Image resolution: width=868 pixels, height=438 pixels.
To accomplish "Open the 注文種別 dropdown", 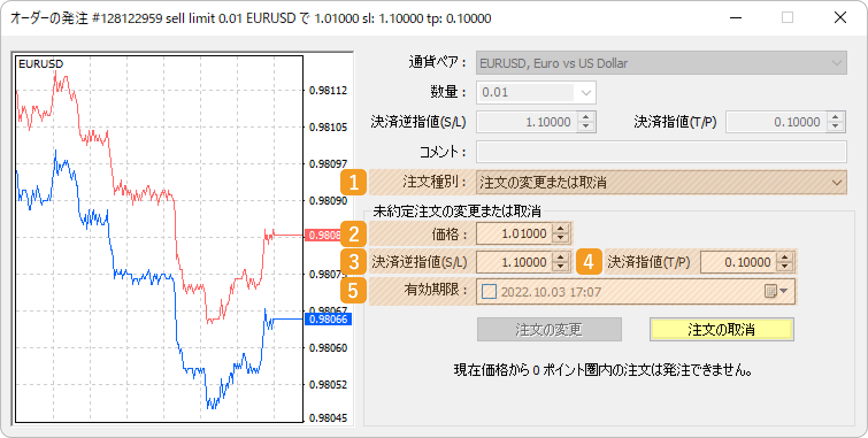I will (661, 183).
